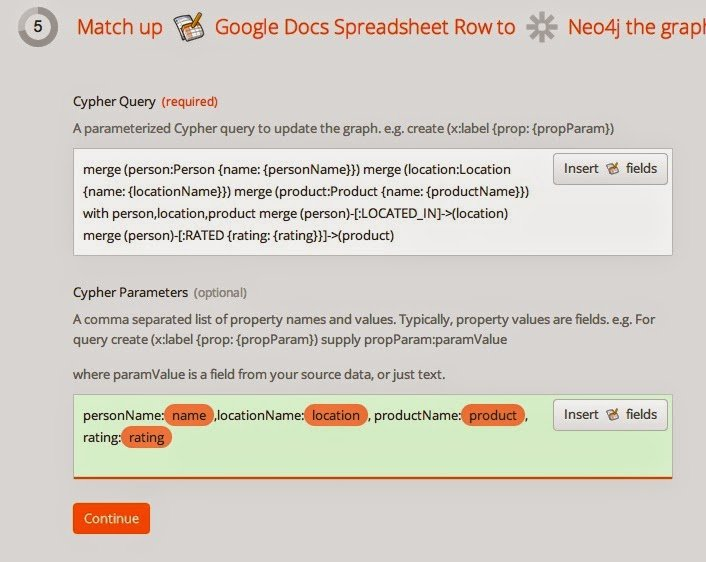Image resolution: width=706 pixels, height=562 pixels.
Task: Click the Google Docs spreadsheet icon
Action: click(x=189, y=27)
